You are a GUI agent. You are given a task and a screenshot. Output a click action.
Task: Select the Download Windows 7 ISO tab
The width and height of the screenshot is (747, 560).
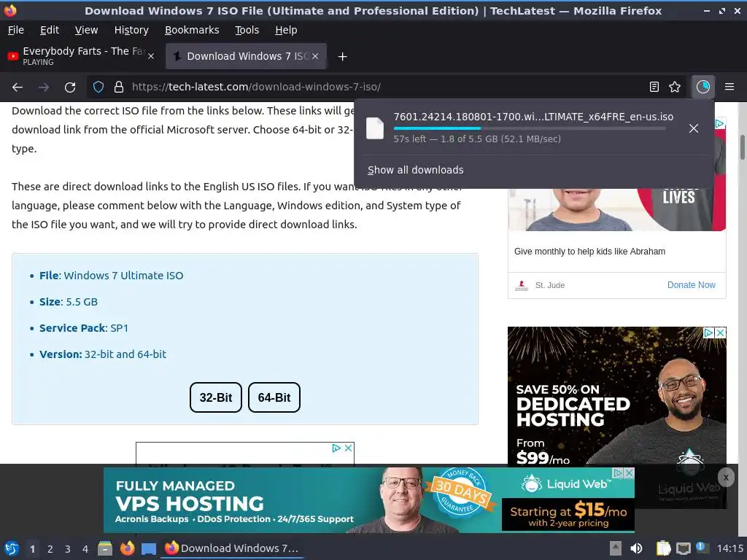(246, 56)
